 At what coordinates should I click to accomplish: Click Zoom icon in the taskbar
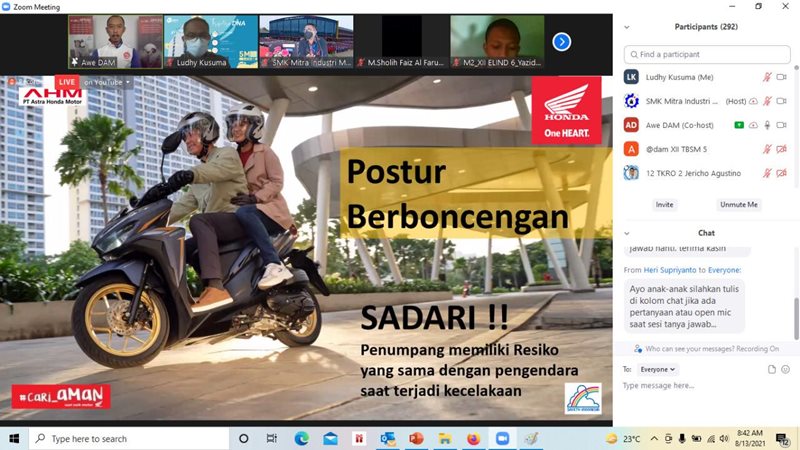[x=502, y=438]
